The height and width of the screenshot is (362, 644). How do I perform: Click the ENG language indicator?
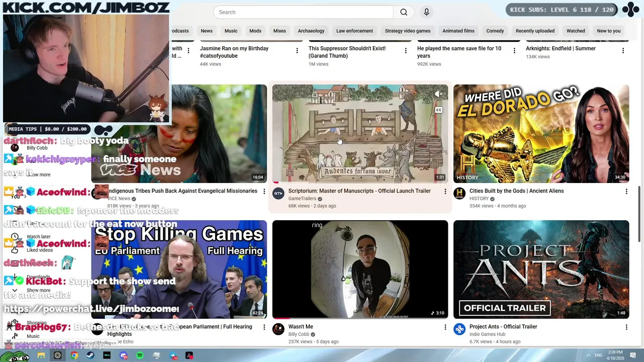point(598,355)
